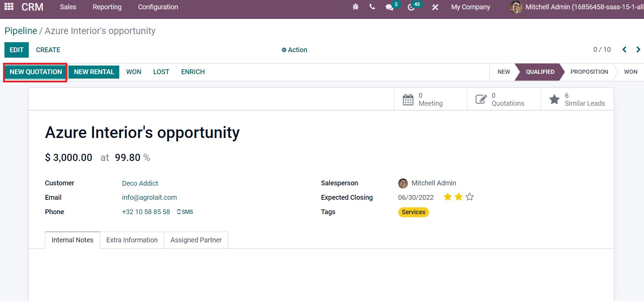Set priority to third star
The height and width of the screenshot is (301, 644).
(x=470, y=197)
